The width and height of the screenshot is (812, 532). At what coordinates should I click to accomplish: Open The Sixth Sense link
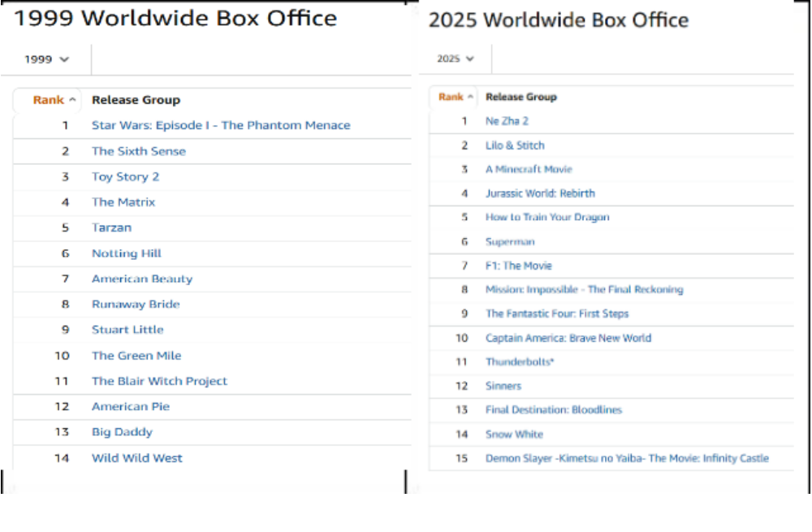point(139,151)
